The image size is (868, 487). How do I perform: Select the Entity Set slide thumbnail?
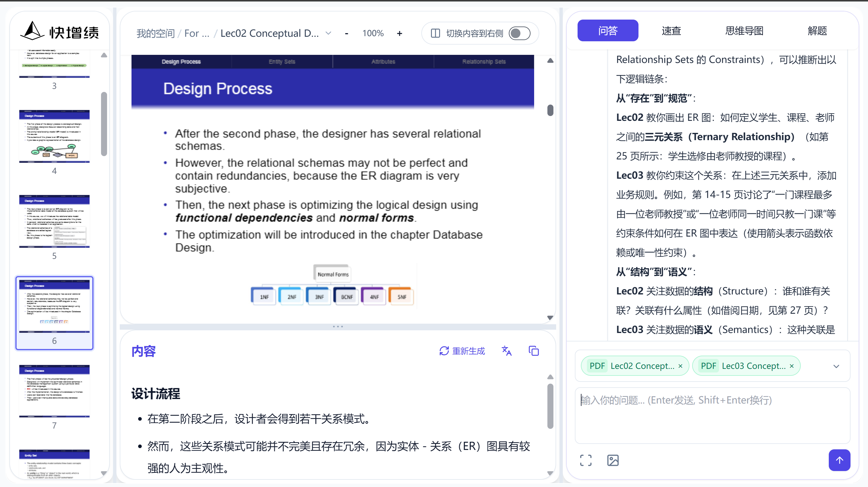tap(54, 464)
